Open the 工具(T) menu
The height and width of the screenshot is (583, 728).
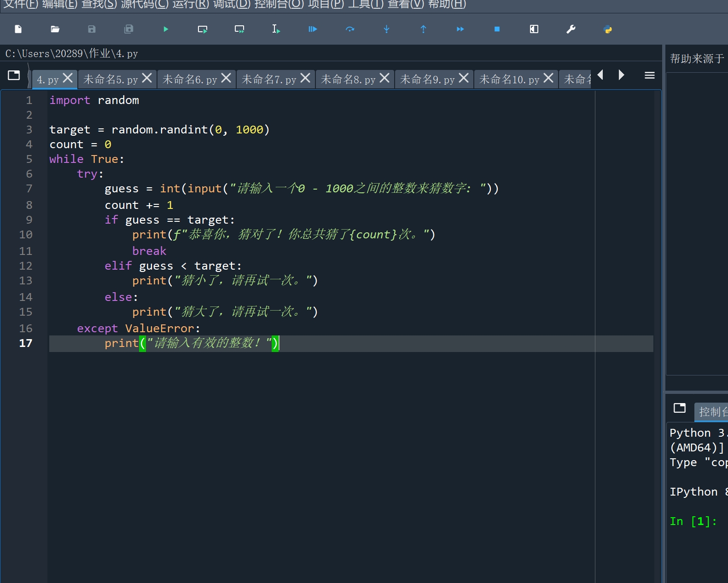pyautogui.click(x=366, y=5)
